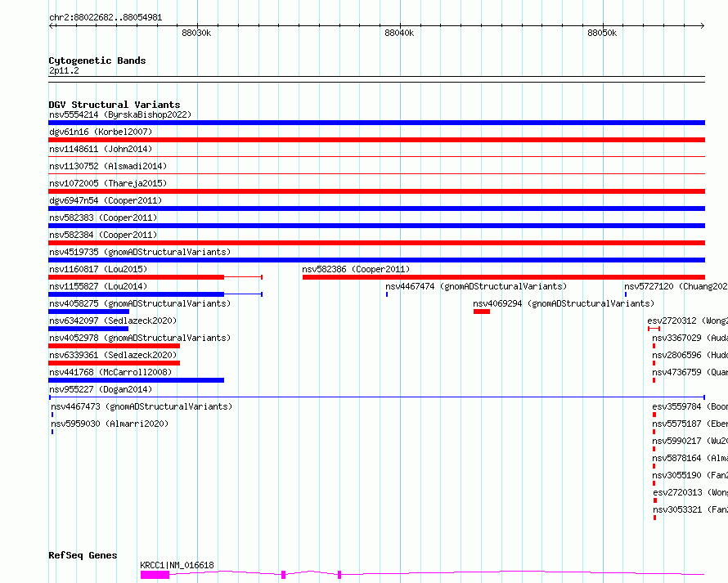This screenshot has height=583, width=728.
Task: Select nsv441768 (McCarroll2008) label
Action: point(110,372)
